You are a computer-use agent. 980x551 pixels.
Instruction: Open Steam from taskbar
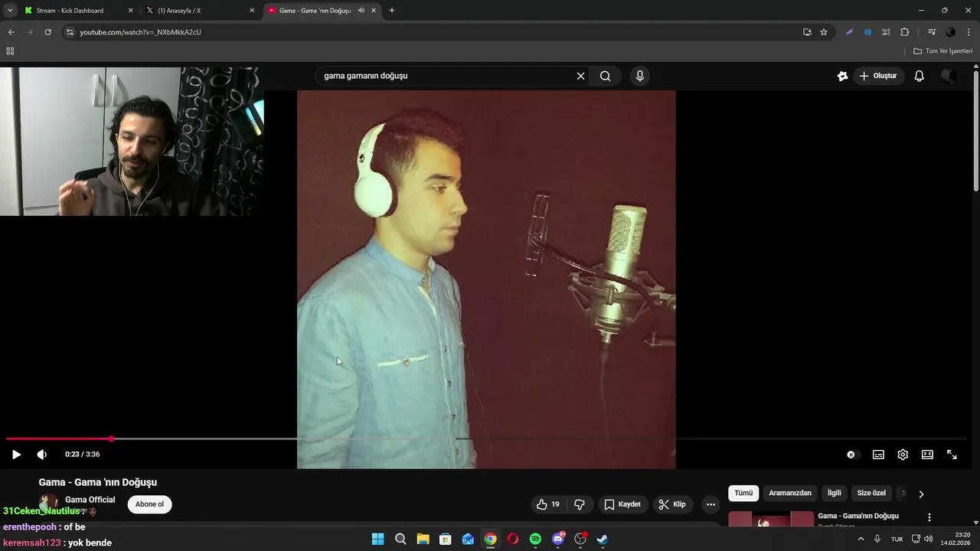point(603,540)
